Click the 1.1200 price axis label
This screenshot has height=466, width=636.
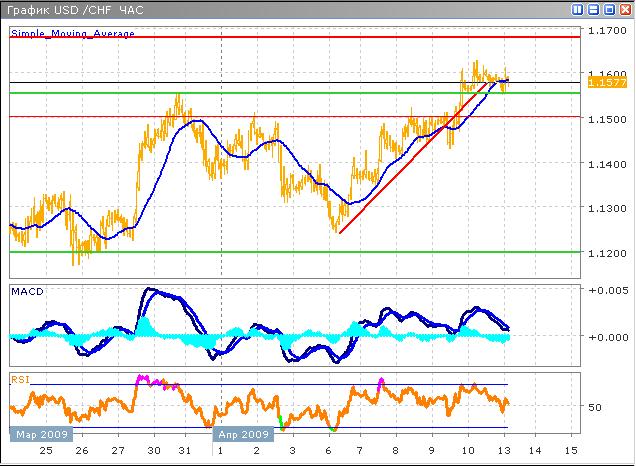point(602,252)
